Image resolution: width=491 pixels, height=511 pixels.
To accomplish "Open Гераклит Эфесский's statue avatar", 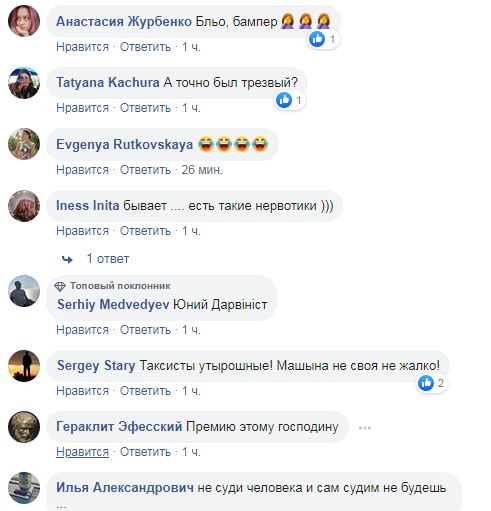I will pos(24,427).
